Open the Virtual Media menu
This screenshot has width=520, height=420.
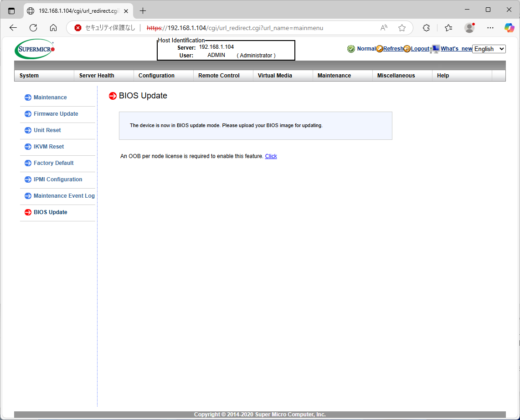275,76
